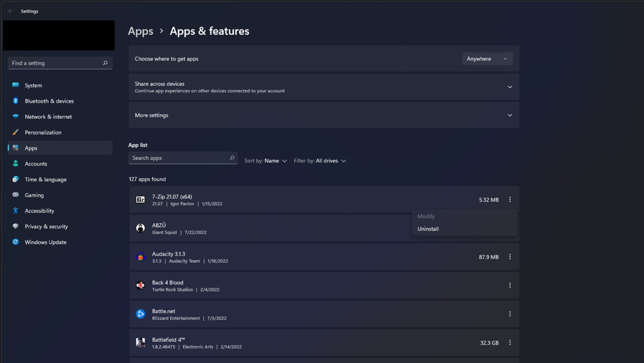Open the Anywhere app source dropdown

487,59
